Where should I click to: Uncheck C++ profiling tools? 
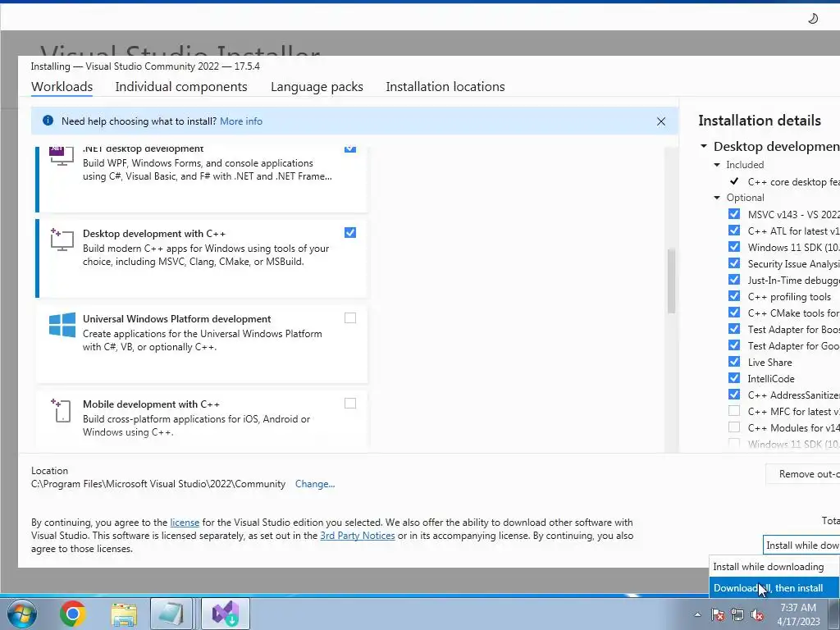734,296
